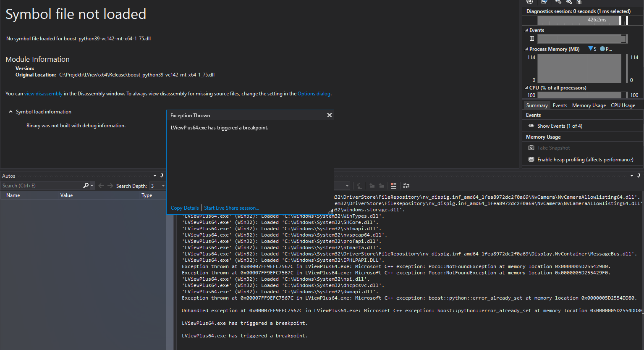The width and height of the screenshot is (644, 350).
Task: Click Show Events (1 of 4)
Action: pyautogui.click(x=560, y=126)
